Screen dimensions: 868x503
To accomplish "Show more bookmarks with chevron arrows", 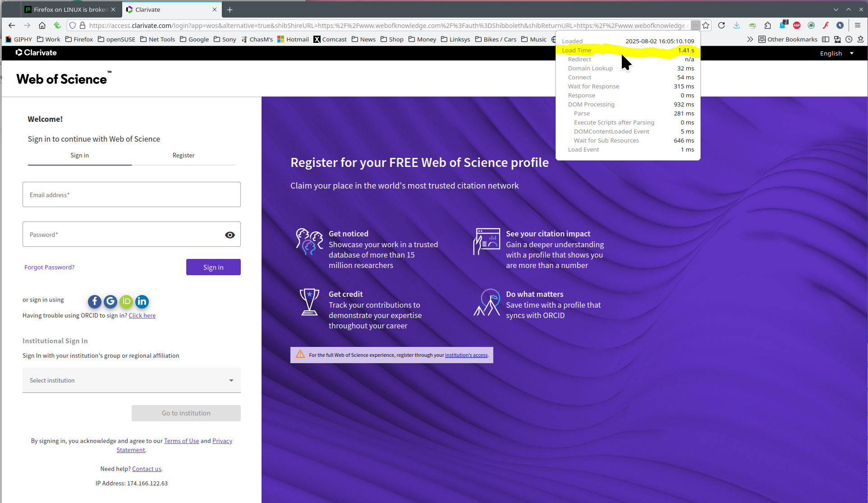I will 750,39.
